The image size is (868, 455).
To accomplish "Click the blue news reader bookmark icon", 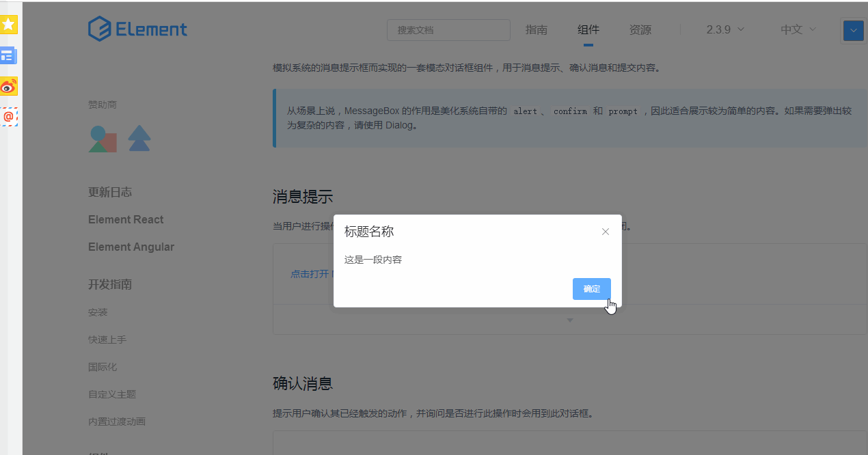I will [x=9, y=55].
